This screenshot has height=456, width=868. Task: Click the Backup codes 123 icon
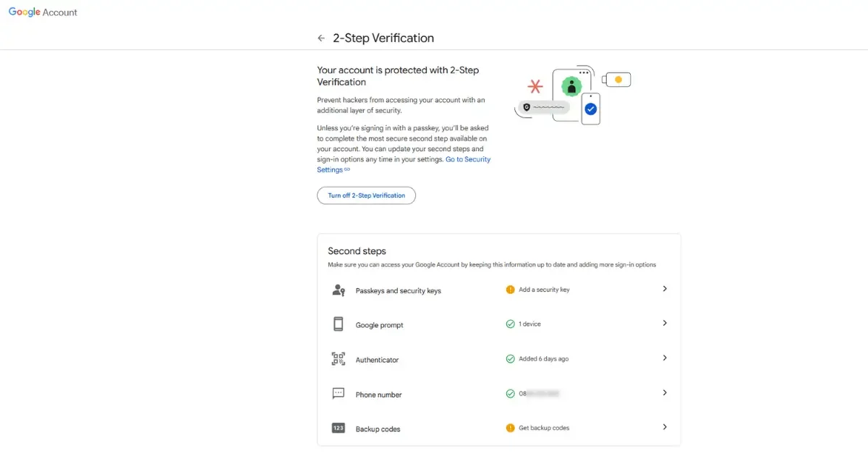(339, 428)
